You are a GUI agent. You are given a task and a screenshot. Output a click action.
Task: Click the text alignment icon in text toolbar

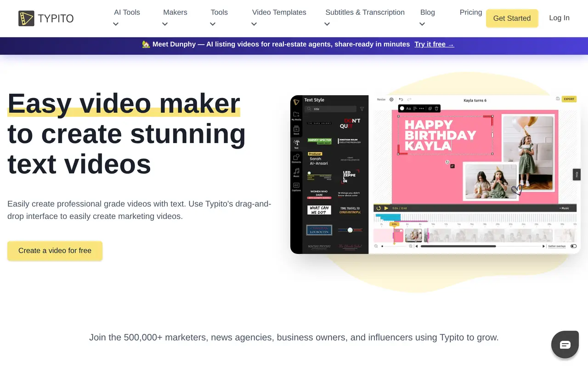point(415,109)
